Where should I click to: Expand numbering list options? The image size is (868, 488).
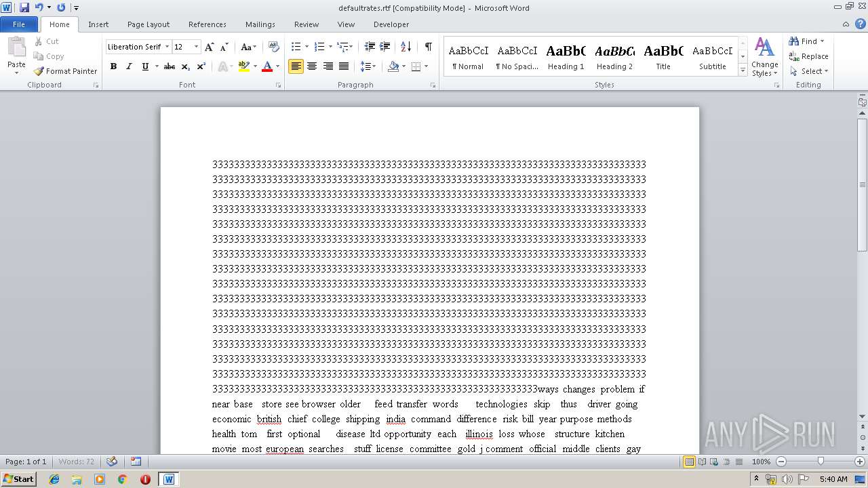click(x=330, y=47)
